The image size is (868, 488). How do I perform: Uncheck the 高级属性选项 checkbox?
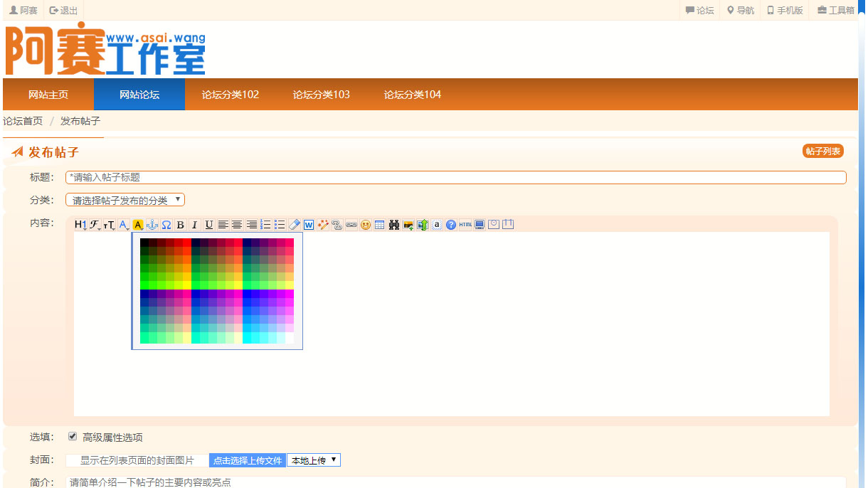pos(73,437)
